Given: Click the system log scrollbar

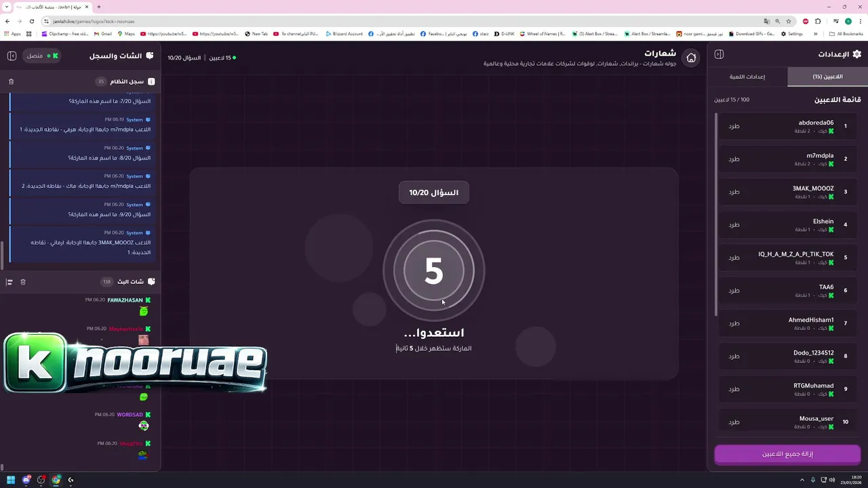Looking at the screenshot, I should click(x=1, y=256).
